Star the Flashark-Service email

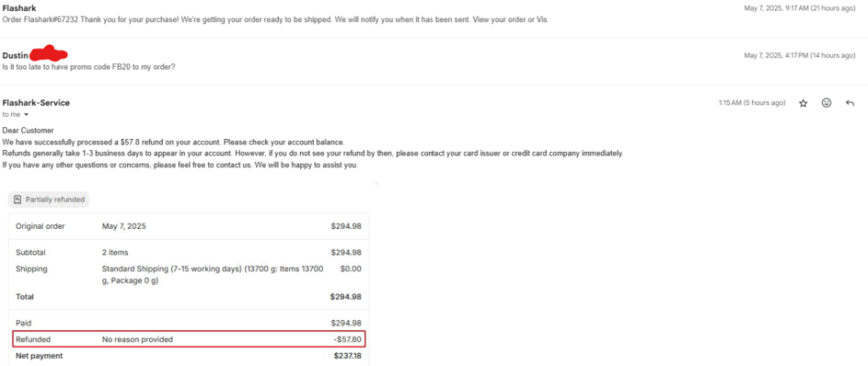point(803,103)
